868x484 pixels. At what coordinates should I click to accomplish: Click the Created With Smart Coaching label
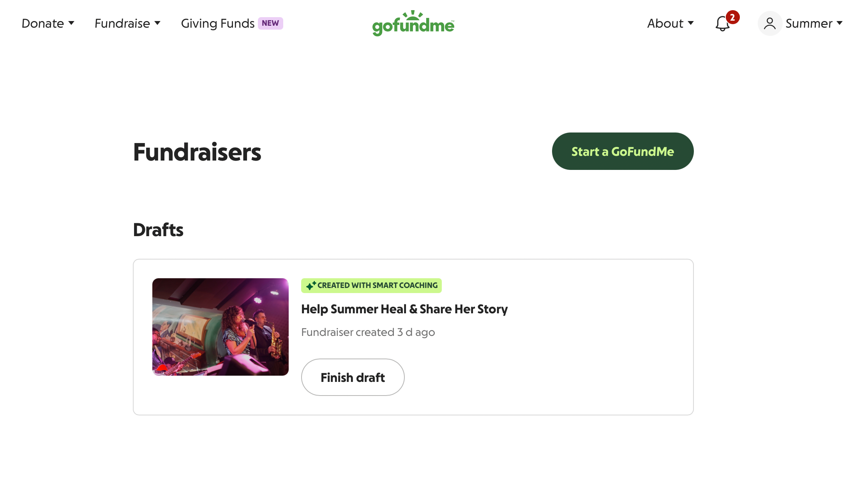[378, 286]
